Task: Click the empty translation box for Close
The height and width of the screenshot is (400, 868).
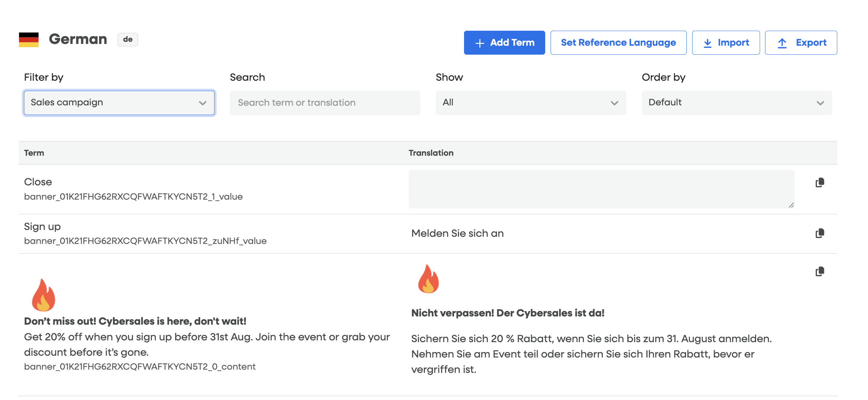Action: (x=601, y=189)
